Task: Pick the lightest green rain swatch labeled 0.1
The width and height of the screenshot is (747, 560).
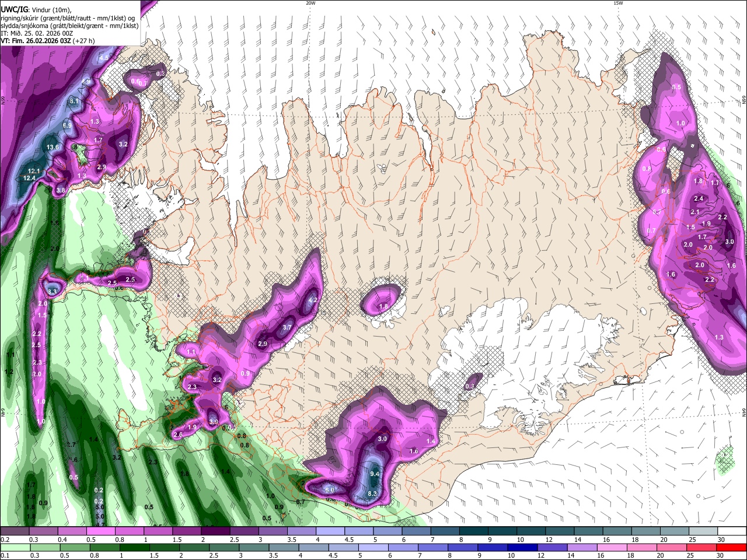Action: [15, 547]
